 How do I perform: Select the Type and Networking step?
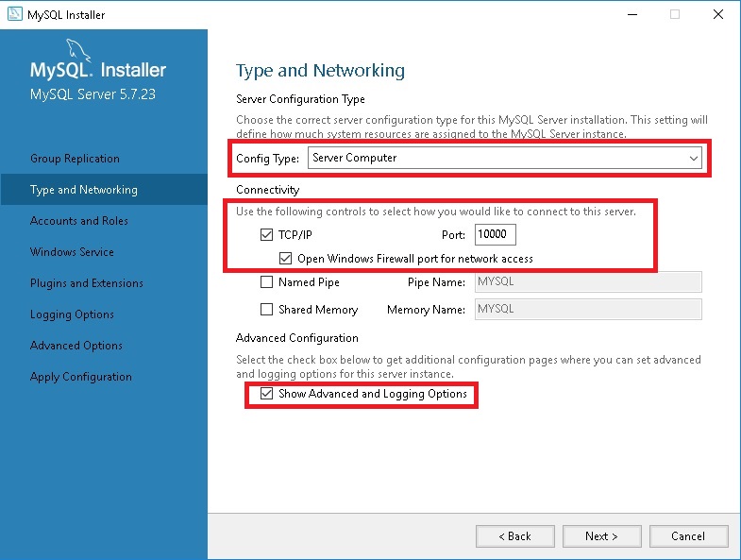click(x=104, y=189)
